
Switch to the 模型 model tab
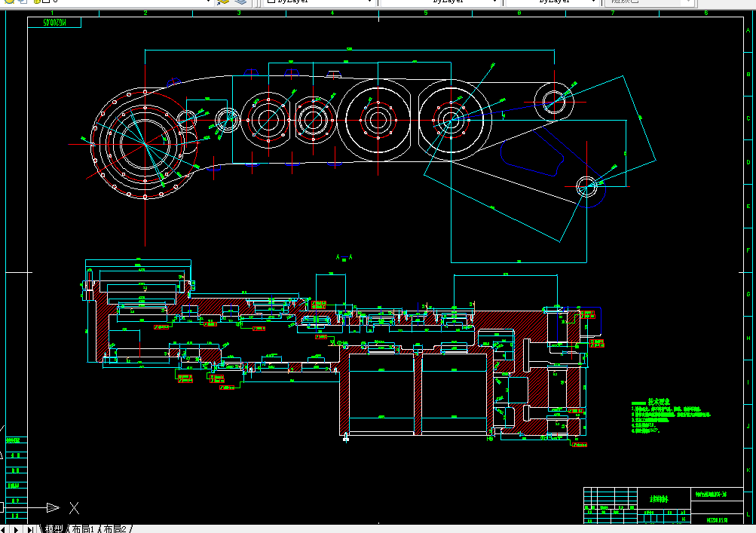(x=54, y=529)
